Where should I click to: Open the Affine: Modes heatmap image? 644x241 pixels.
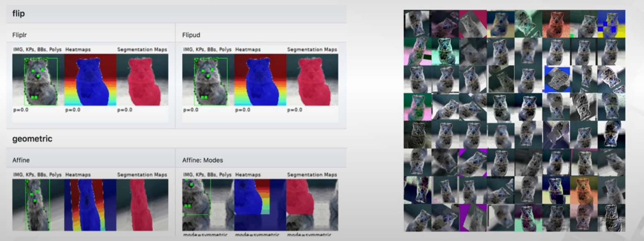(x=260, y=205)
